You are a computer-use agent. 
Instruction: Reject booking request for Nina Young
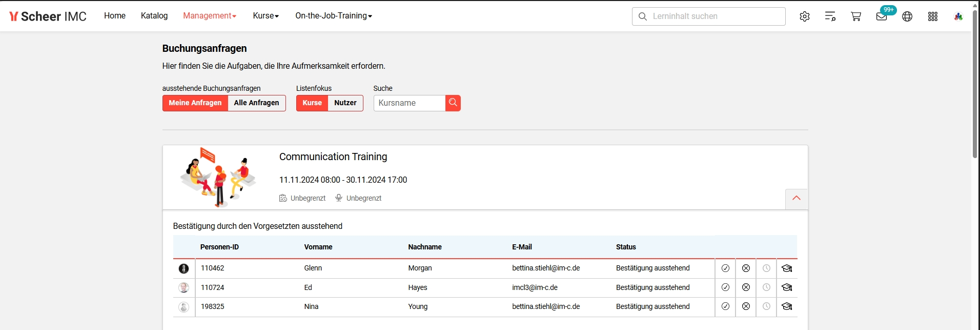coord(746,306)
